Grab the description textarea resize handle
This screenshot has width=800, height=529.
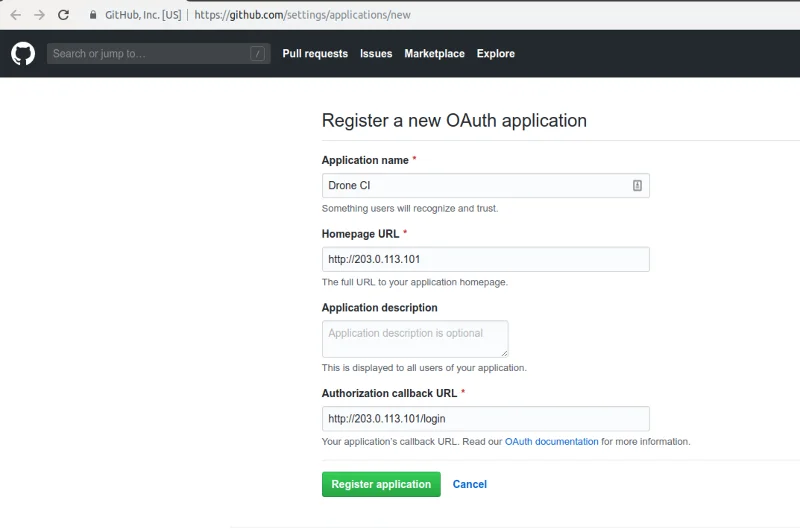pos(504,353)
